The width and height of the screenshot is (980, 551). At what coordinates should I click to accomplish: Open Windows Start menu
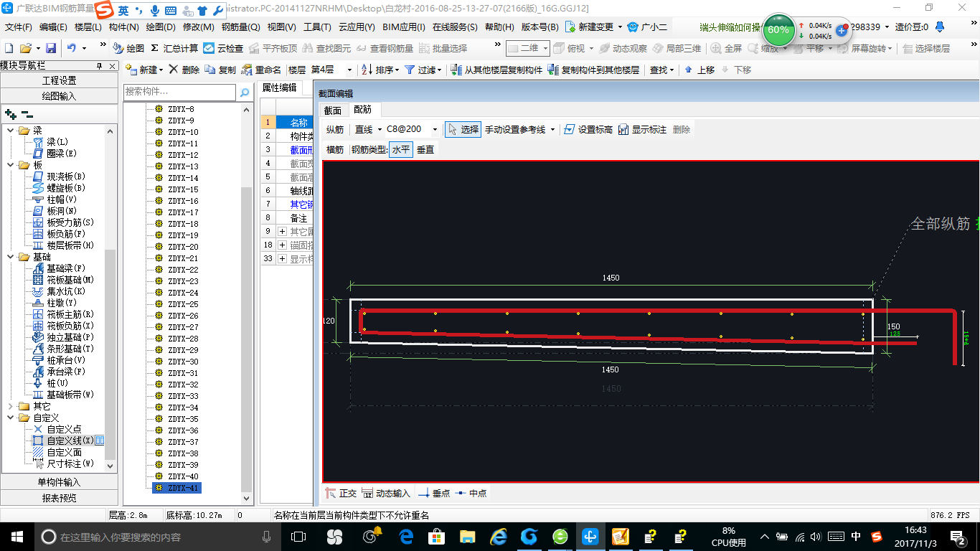(17, 536)
